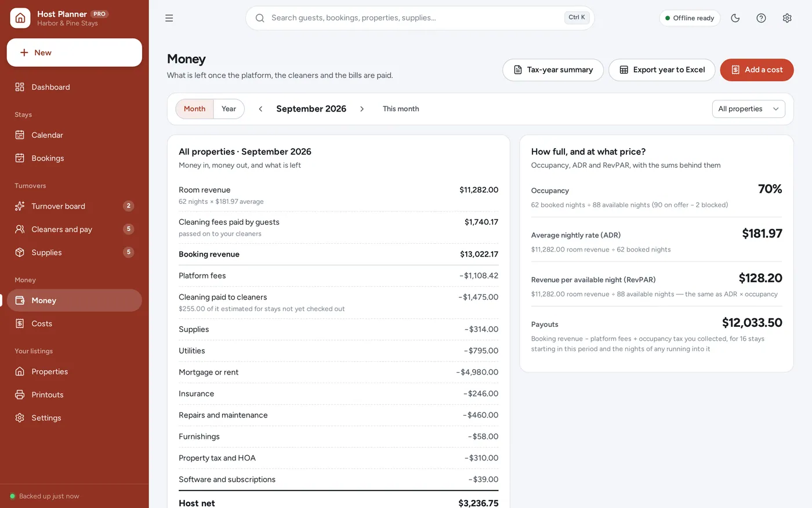Screen dimensions: 812x508
Task: Click the Costs receipt icon
Action: pos(20,323)
